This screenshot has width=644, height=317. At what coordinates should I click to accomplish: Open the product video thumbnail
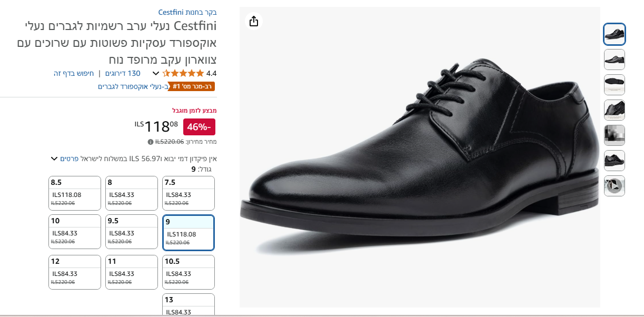[x=614, y=186]
